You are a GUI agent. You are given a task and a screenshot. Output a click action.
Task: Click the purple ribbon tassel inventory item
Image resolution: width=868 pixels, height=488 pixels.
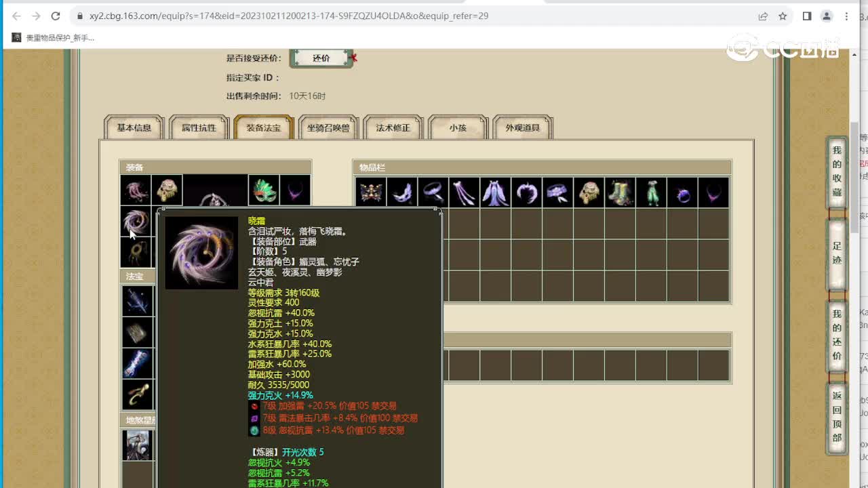tap(464, 192)
